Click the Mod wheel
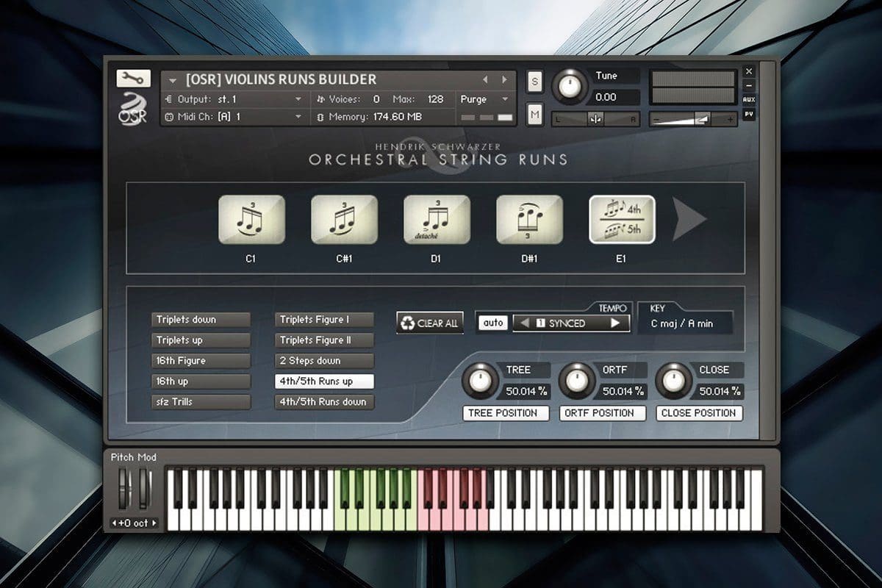The image size is (882, 588). click(x=145, y=490)
